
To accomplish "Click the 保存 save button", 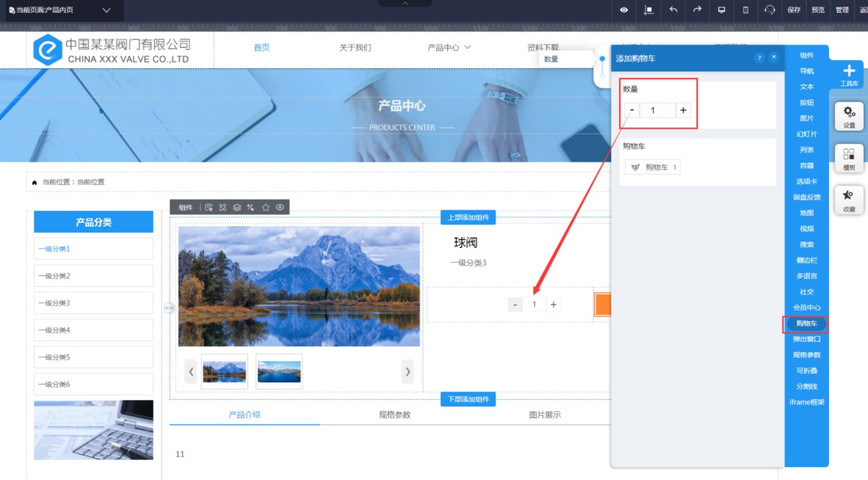I will point(794,10).
